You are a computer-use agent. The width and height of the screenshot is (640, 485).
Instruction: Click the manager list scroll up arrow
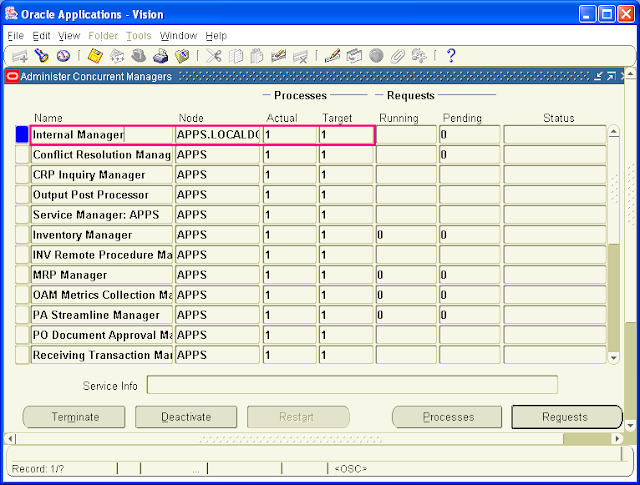pos(613,132)
